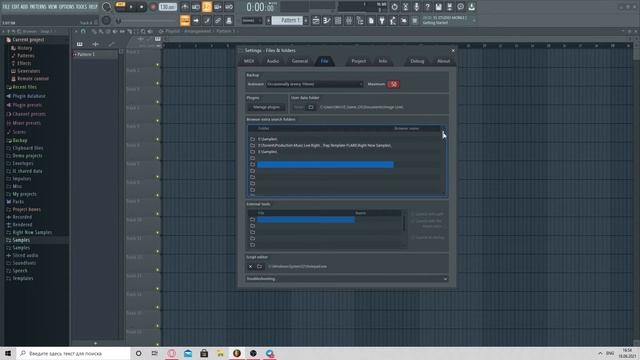This screenshot has height=360, width=640.
Task: Click the Manage plugins button
Action: [267, 107]
